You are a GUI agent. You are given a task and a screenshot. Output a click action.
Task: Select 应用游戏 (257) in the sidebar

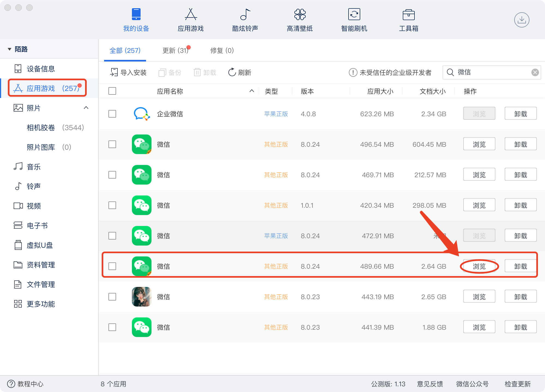49,88
